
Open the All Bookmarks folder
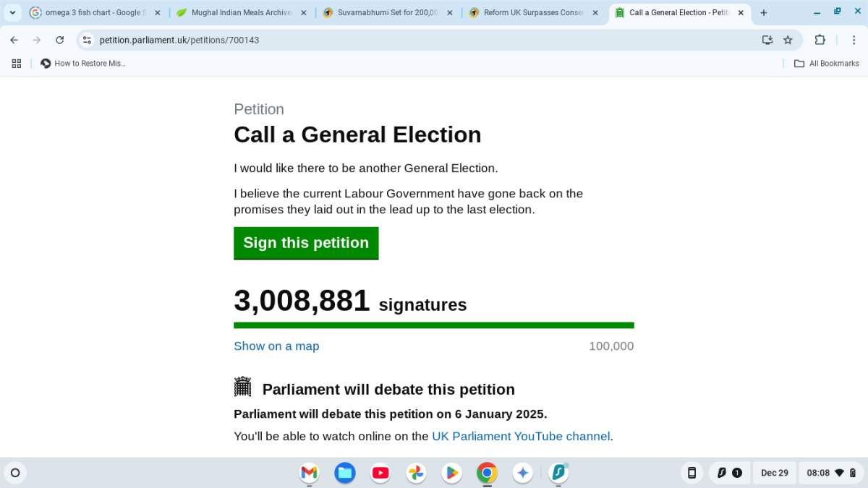pos(826,64)
